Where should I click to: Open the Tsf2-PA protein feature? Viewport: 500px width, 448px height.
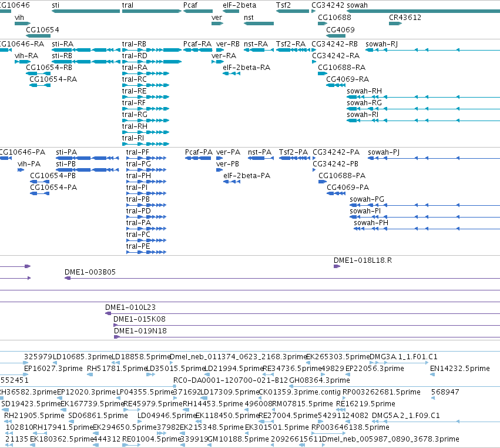click(x=294, y=158)
